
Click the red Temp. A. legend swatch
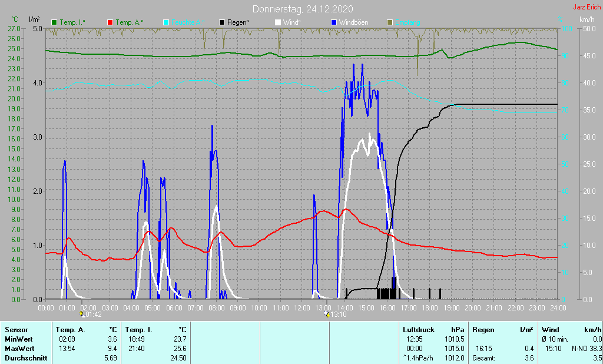[110, 22]
